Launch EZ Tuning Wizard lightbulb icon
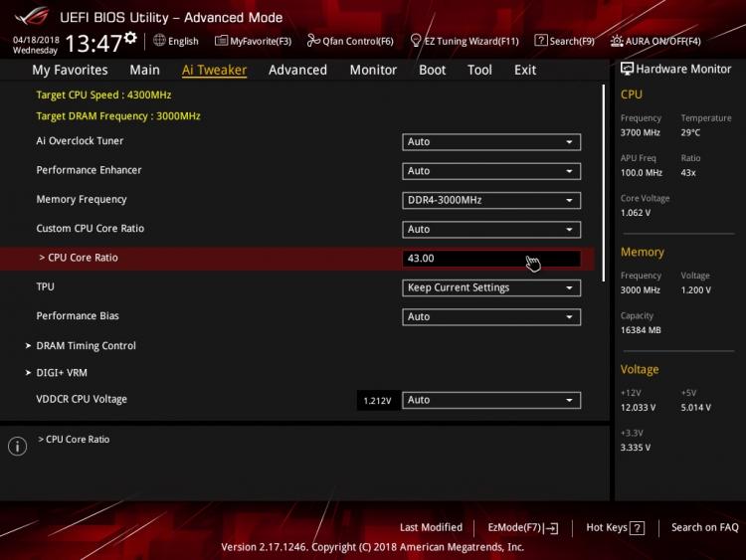 pyautogui.click(x=416, y=41)
